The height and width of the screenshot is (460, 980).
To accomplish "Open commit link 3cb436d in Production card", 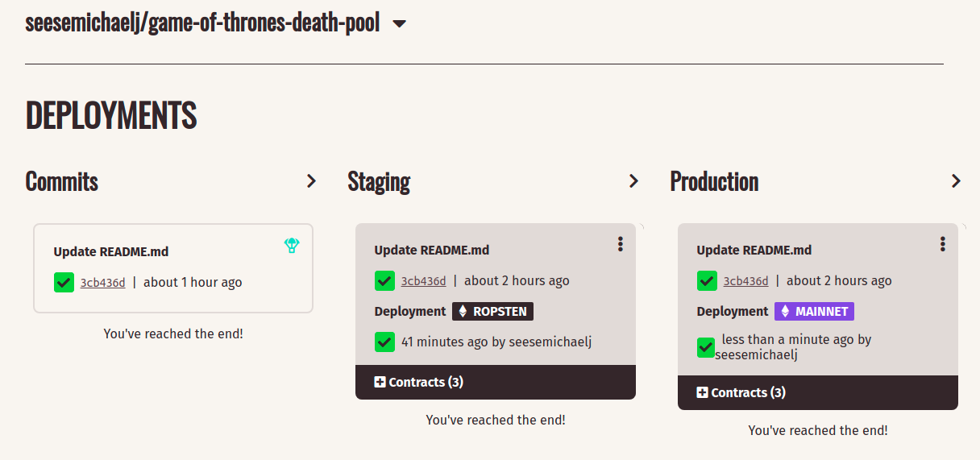I will 745,281.
